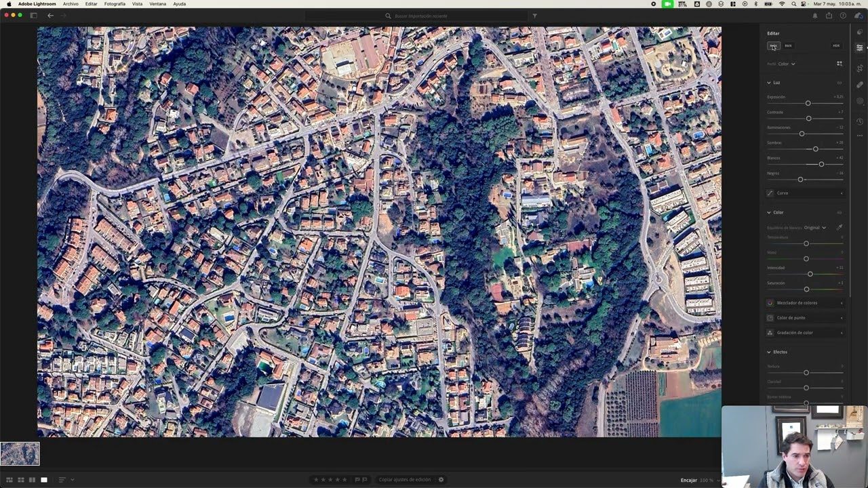Select the Crop and Rotate tool
This screenshot has width=868, height=488.
pyautogui.click(x=859, y=68)
